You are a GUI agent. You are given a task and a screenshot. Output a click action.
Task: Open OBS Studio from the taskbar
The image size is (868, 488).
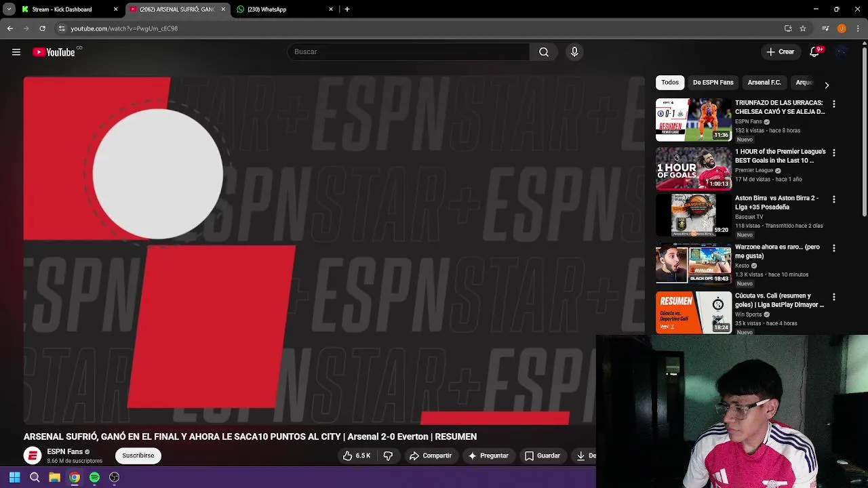pyautogui.click(x=115, y=477)
